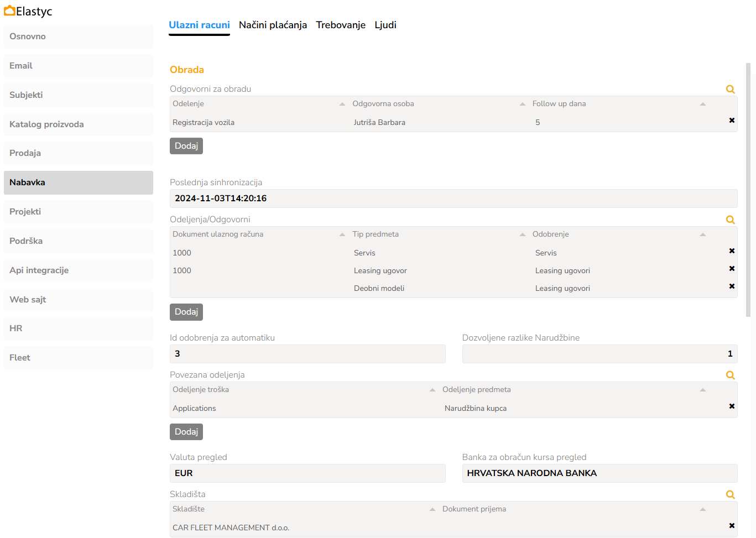This screenshot has width=756, height=538.
Task: Open the Trebovanje tab
Action: click(341, 25)
